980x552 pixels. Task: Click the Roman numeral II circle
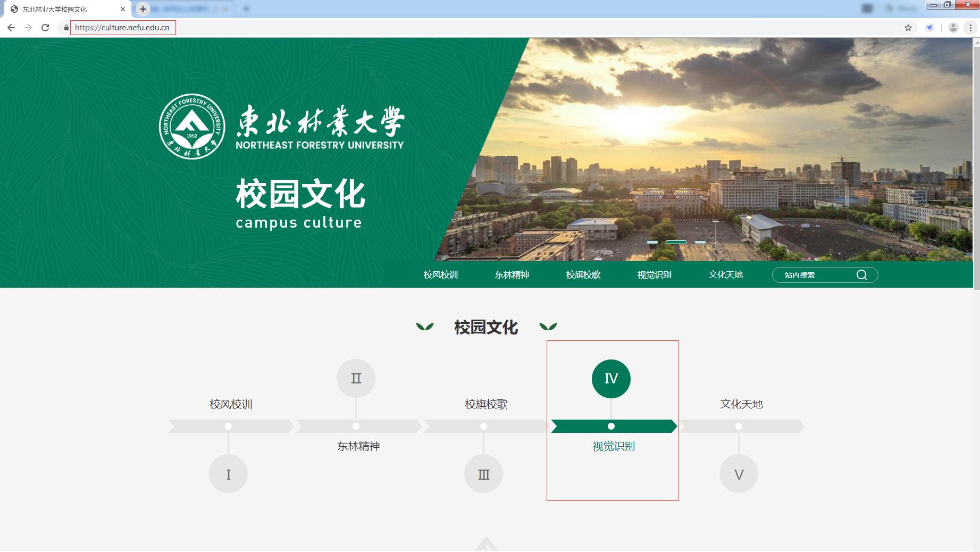click(x=356, y=379)
